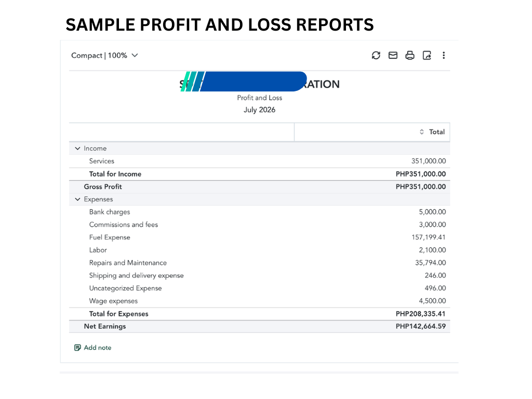The image size is (532, 399).
Task: Print the report with printer icon
Action: click(x=410, y=55)
